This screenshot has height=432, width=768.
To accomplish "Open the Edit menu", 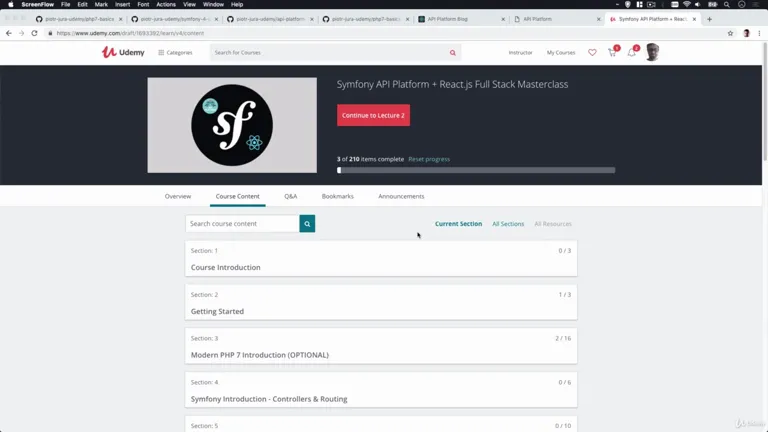I will click(82, 4).
